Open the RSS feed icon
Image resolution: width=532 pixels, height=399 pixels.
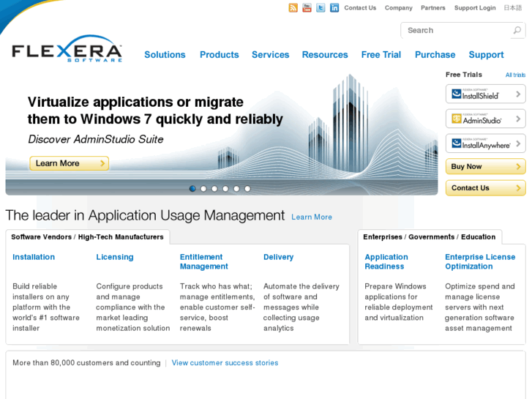point(293,8)
